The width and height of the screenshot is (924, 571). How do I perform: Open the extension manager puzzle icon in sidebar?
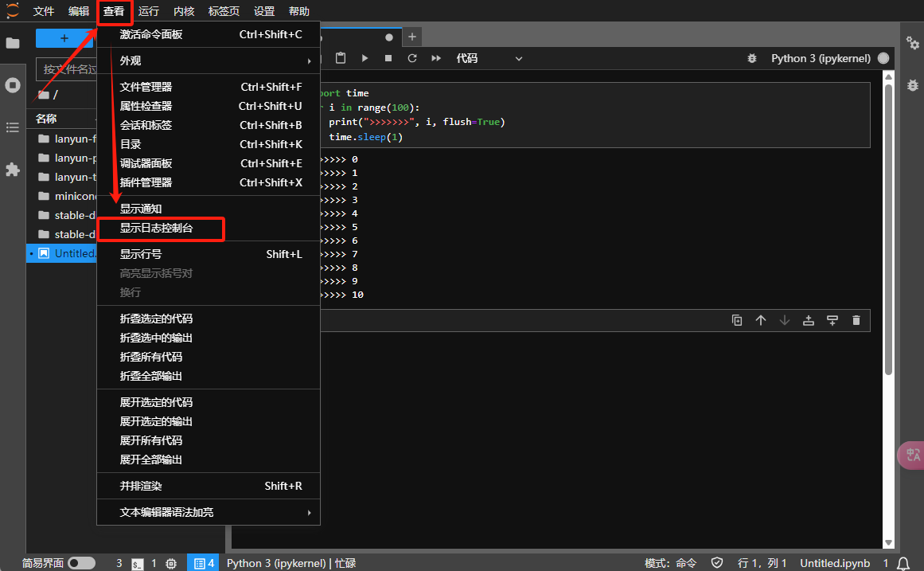coord(13,170)
